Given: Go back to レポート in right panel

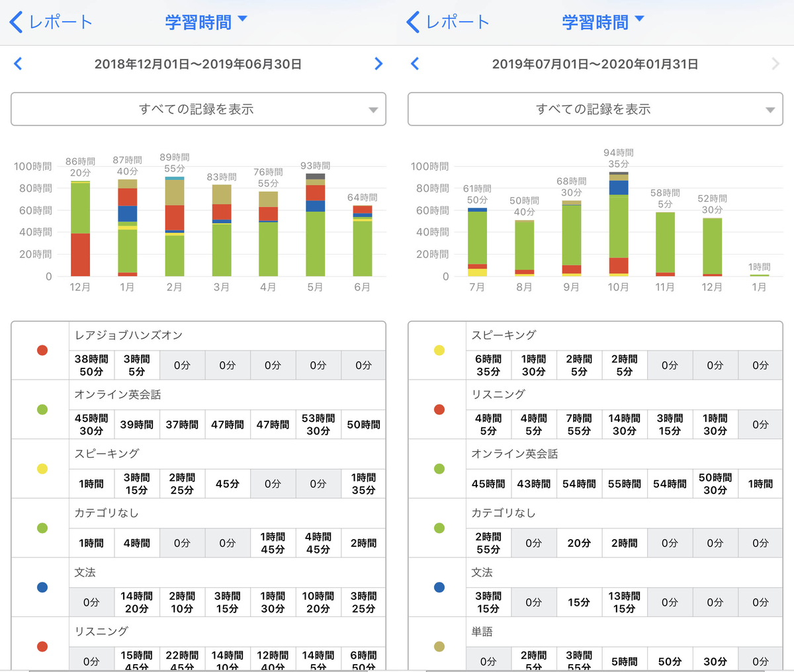Looking at the screenshot, I should (x=448, y=22).
